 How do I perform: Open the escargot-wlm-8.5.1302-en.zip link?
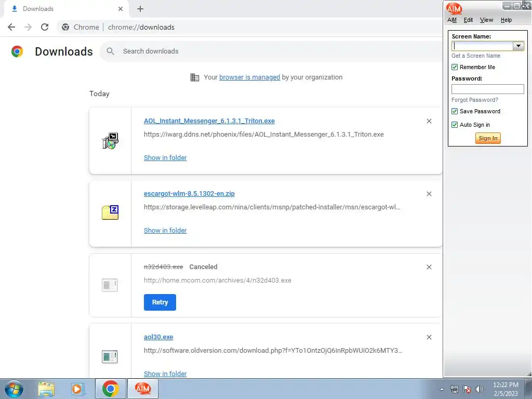189,194
